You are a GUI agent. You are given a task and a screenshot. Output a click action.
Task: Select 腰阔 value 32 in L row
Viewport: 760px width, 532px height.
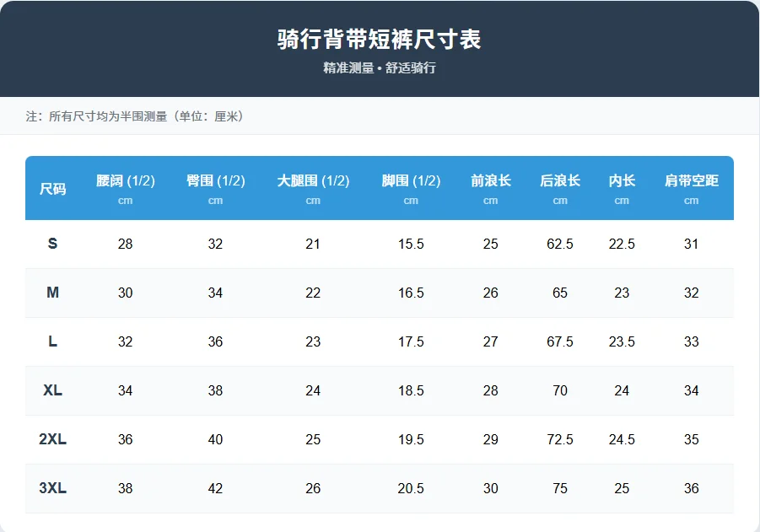[125, 341]
